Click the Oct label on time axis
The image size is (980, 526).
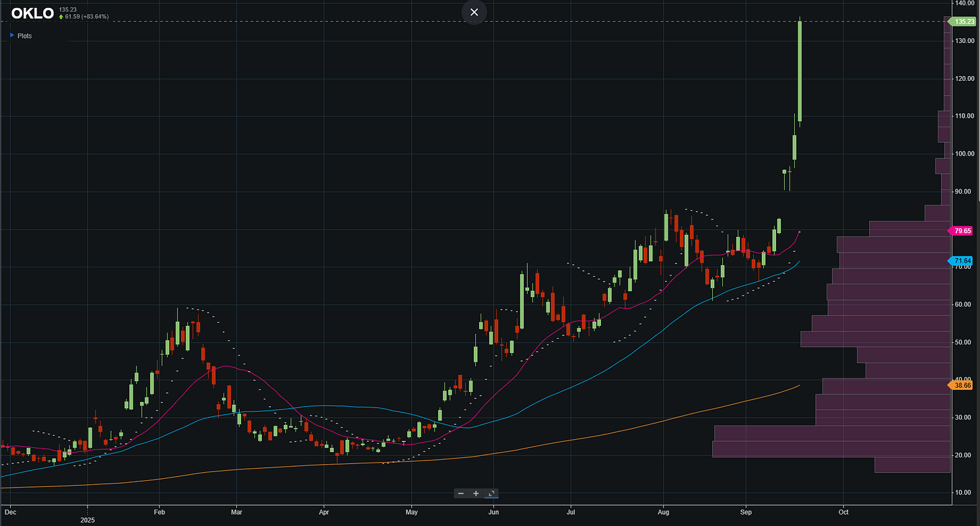pos(843,512)
